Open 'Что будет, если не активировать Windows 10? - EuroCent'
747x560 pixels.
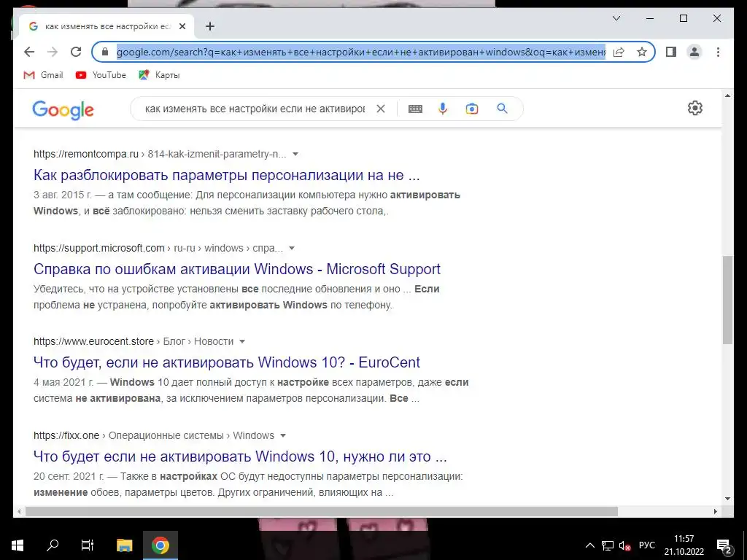pos(227,362)
